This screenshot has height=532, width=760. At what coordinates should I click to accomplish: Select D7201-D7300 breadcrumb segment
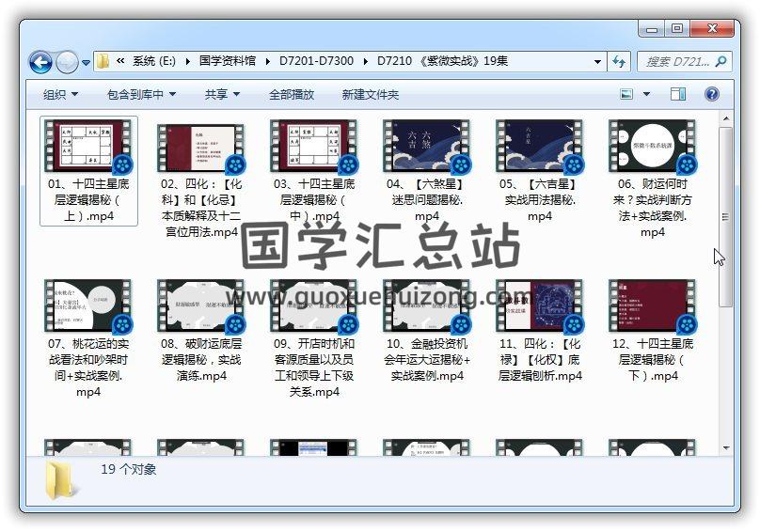(316, 61)
